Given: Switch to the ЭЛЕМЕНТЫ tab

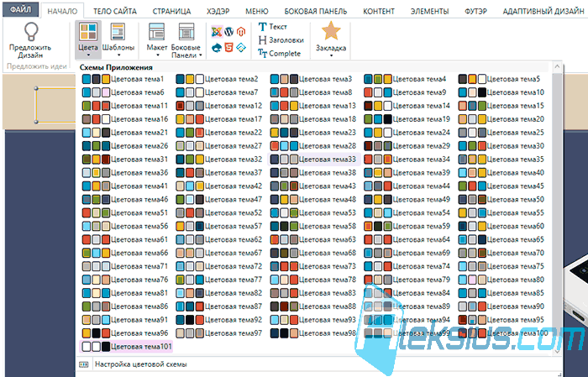Looking at the screenshot, I should [x=429, y=11].
